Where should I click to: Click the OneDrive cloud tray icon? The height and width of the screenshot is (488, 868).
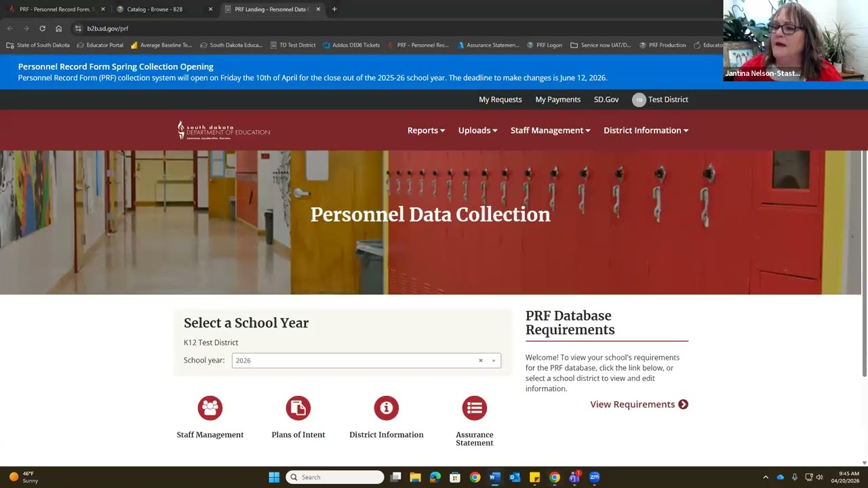(x=781, y=477)
